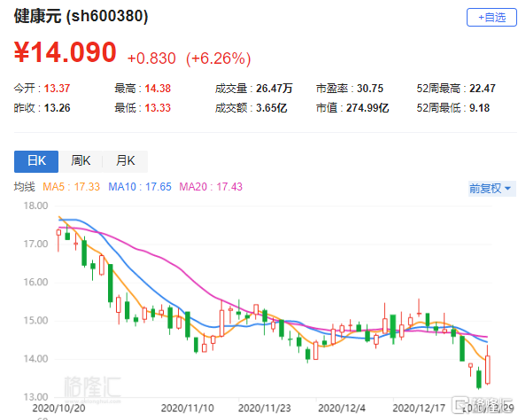
Task: Click the 今开 value 13.37
Action: (x=57, y=89)
